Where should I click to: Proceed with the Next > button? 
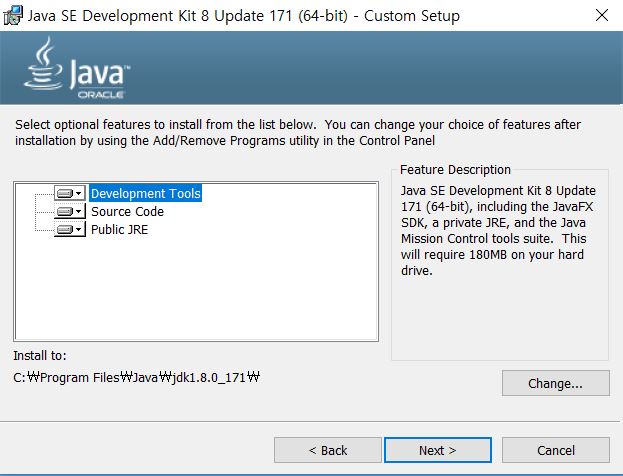point(438,450)
